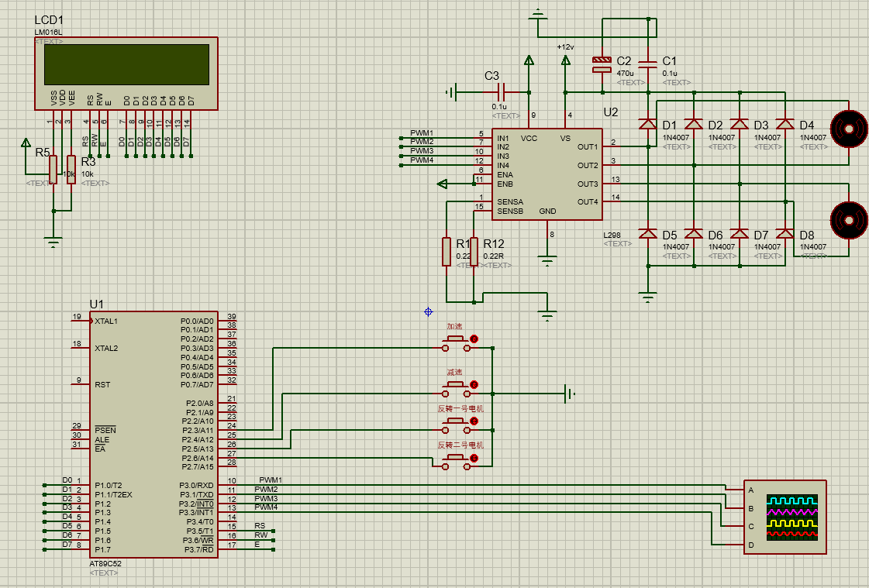Click diode D3 symbol
This screenshot has height=588, width=869.
pos(740,124)
